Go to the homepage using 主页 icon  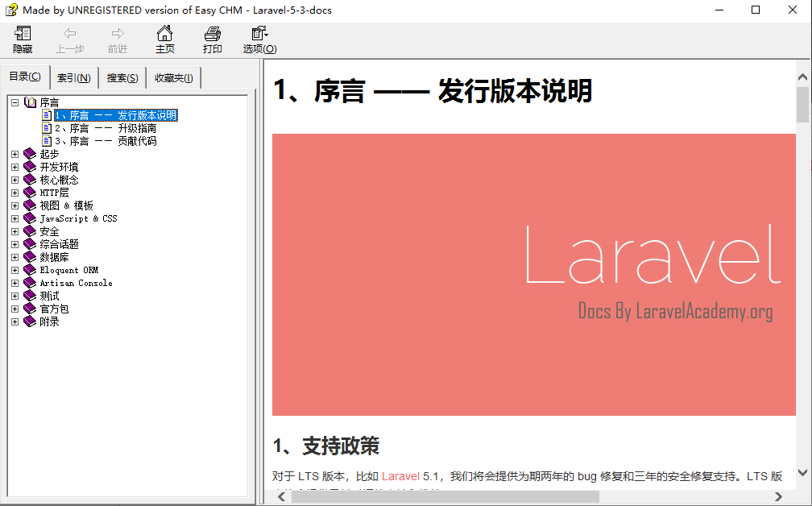click(164, 39)
